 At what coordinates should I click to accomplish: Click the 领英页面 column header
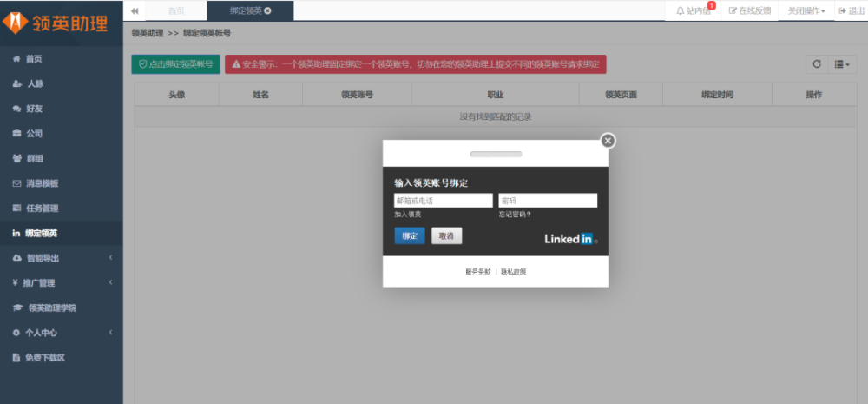(621, 95)
